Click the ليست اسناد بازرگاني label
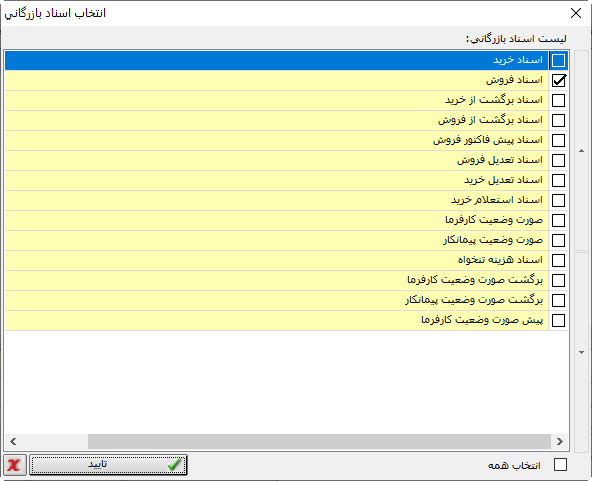This screenshot has height=481, width=592. point(516,39)
